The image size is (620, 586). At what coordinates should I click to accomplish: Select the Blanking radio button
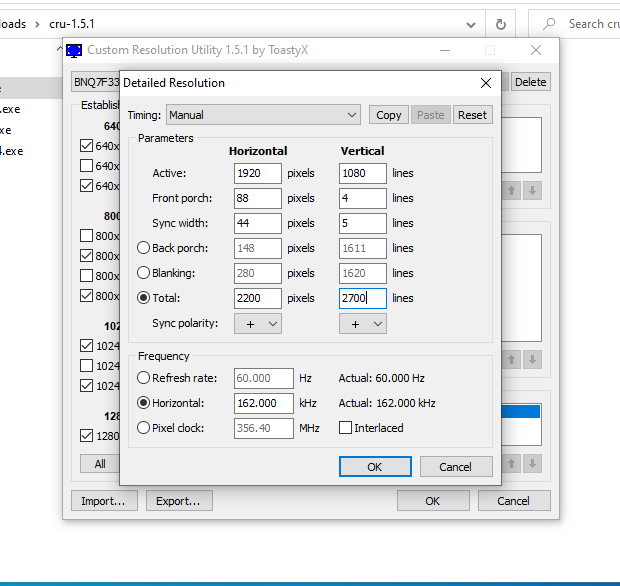click(144, 273)
